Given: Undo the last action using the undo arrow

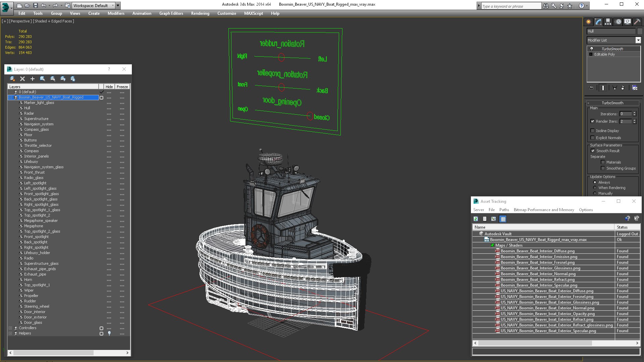Looking at the screenshot, I should pyautogui.click(x=44, y=5).
